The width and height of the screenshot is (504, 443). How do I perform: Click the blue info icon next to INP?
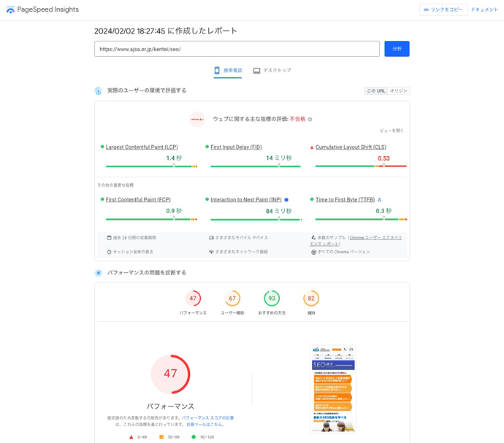[x=286, y=199]
